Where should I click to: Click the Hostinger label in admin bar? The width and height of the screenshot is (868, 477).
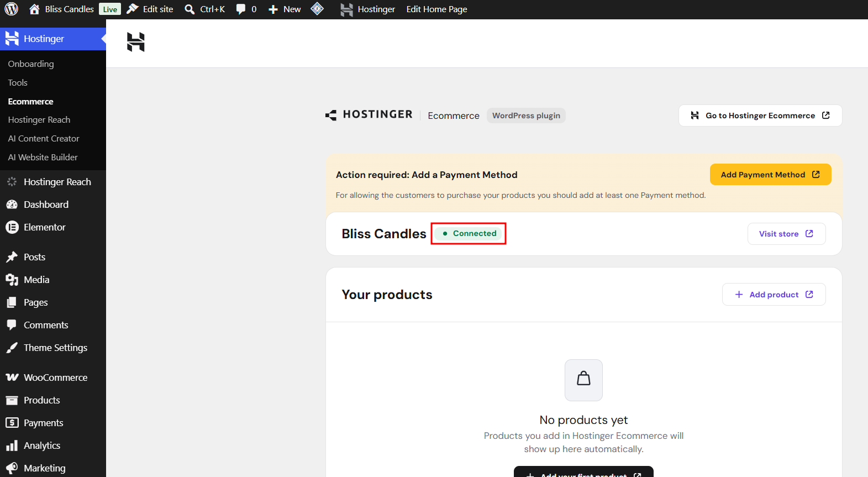tap(376, 9)
